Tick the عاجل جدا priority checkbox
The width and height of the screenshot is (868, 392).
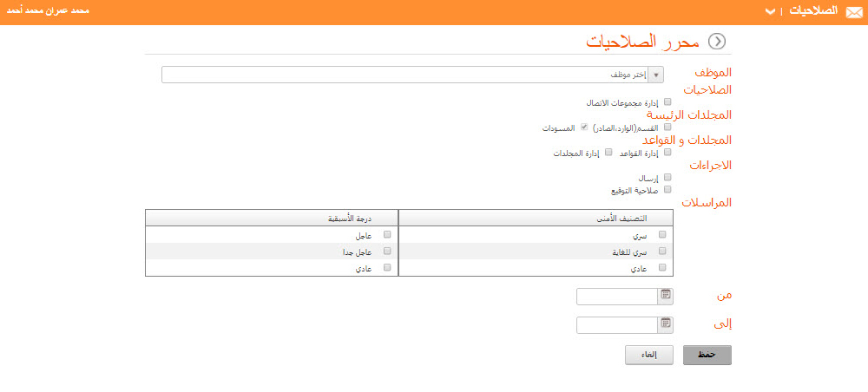point(387,251)
